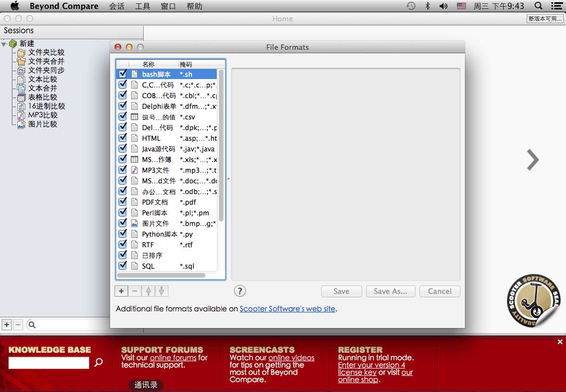This screenshot has width=566, height=392.
Task: Click folder merge icon in Sessions tree
Action: click(x=21, y=61)
